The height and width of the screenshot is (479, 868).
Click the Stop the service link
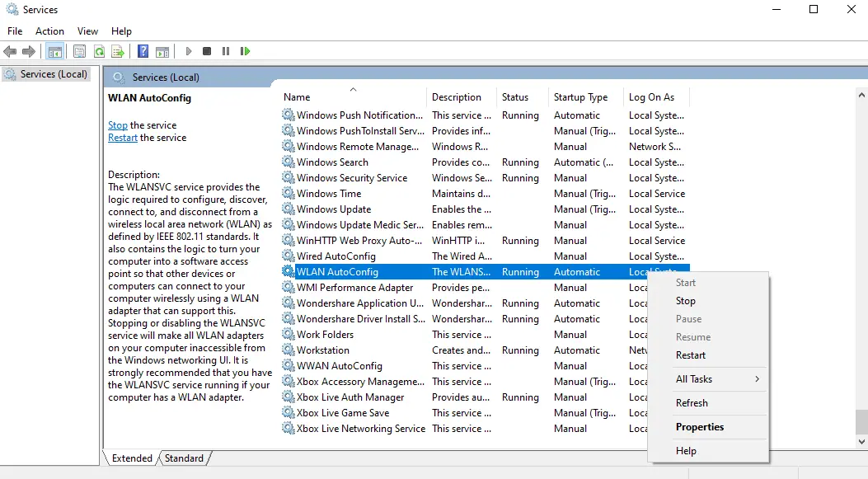[117, 125]
